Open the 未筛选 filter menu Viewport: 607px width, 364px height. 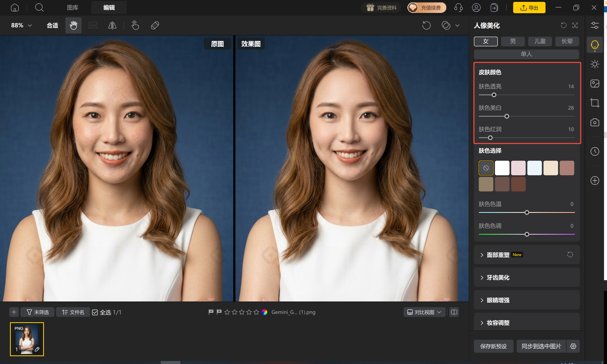coord(37,312)
